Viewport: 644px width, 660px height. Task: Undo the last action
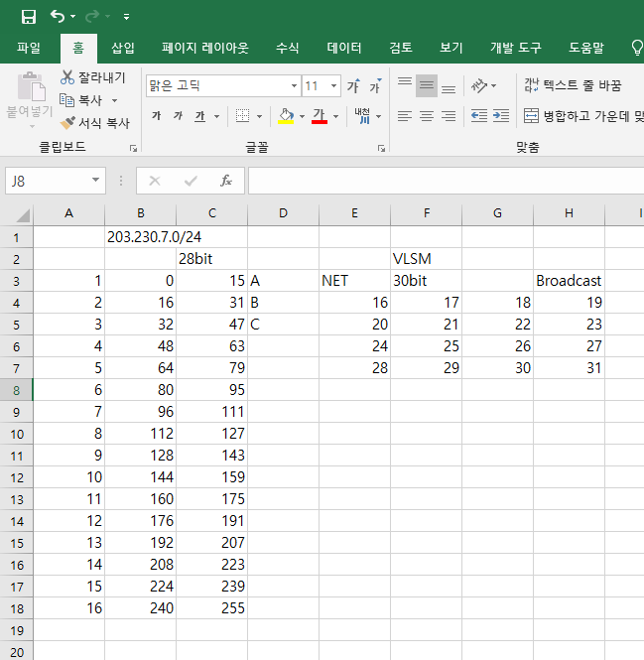coord(58,17)
